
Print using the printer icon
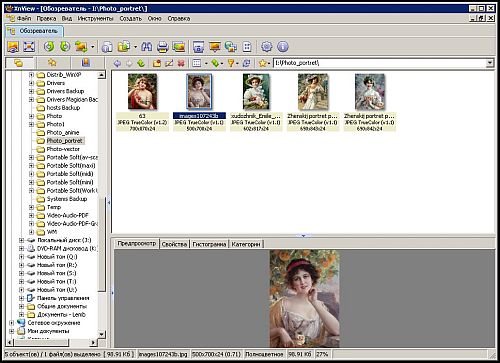(162, 47)
